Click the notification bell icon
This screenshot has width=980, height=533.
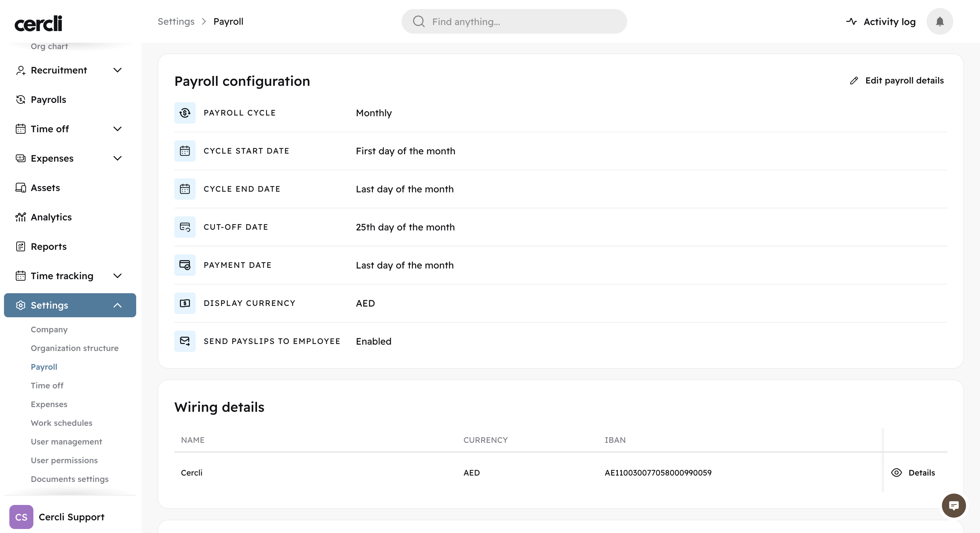coord(939,22)
